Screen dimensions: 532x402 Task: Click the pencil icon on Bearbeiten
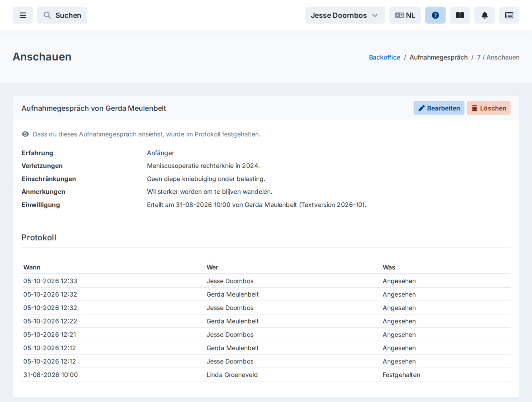421,108
